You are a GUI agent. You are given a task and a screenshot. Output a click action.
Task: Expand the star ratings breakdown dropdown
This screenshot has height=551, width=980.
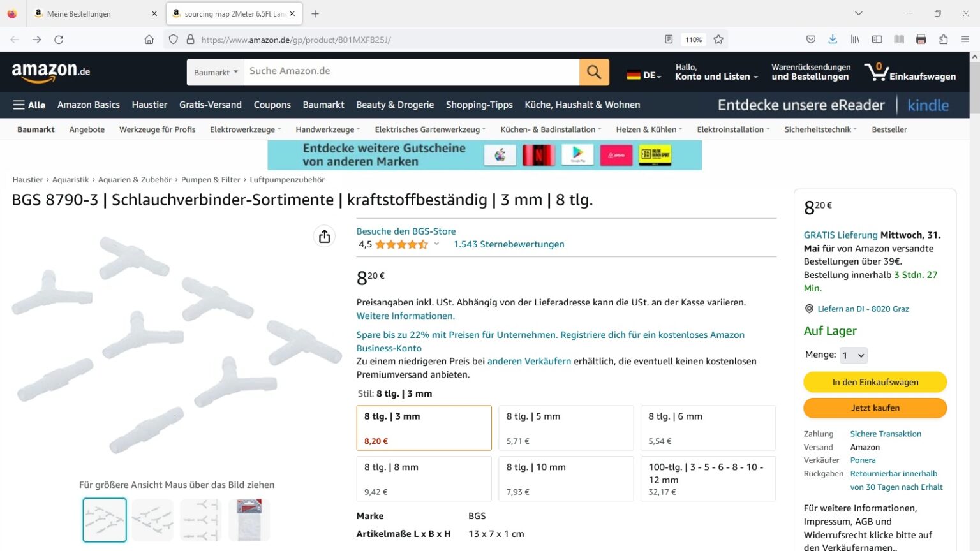click(436, 244)
